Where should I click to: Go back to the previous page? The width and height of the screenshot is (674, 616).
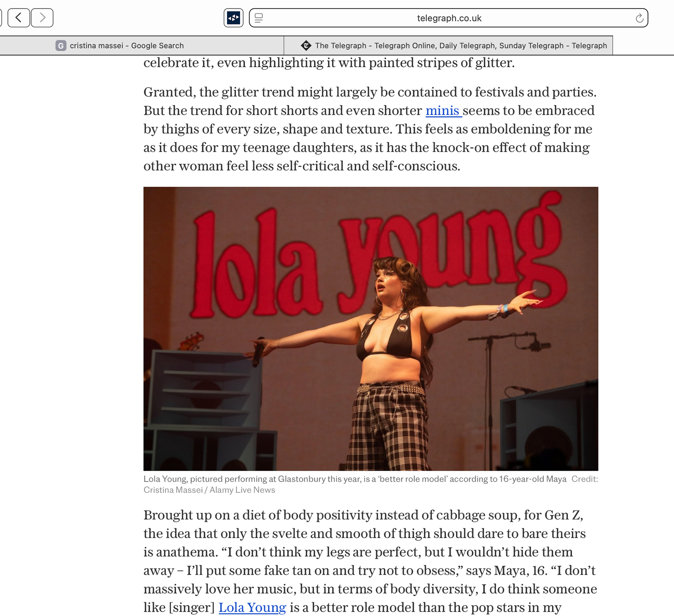19,18
